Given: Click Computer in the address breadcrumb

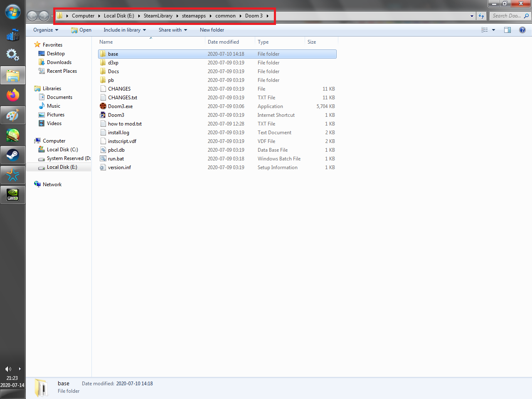Looking at the screenshot, I should [x=83, y=16].
